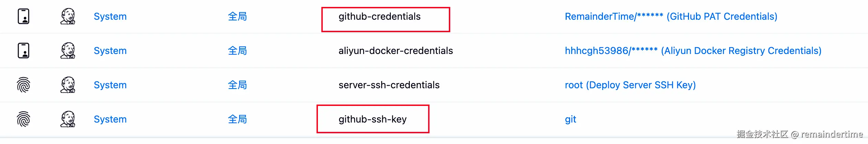Viewport: 868px width, 144px height.
Task: Open the git credential name link
Action: 570,119
